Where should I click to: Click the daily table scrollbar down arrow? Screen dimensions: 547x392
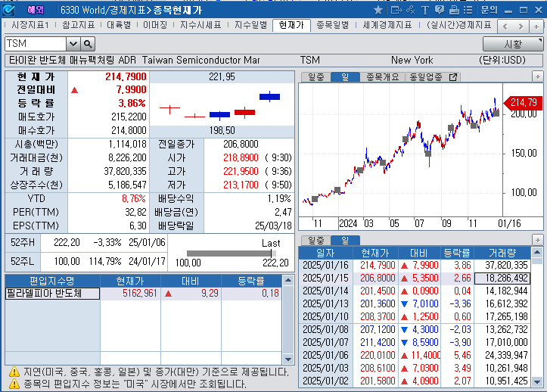coord(537,382)
